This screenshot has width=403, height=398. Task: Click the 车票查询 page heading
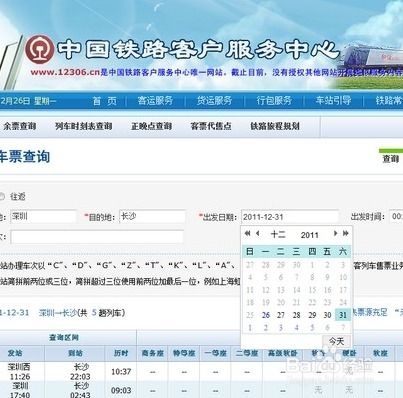(x=24, y=157)
